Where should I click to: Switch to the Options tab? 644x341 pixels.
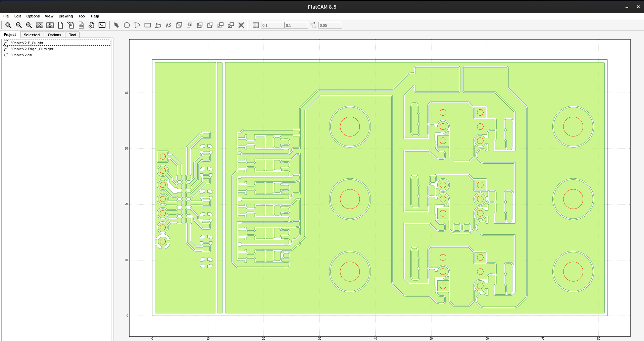click(x=54, y=35)
